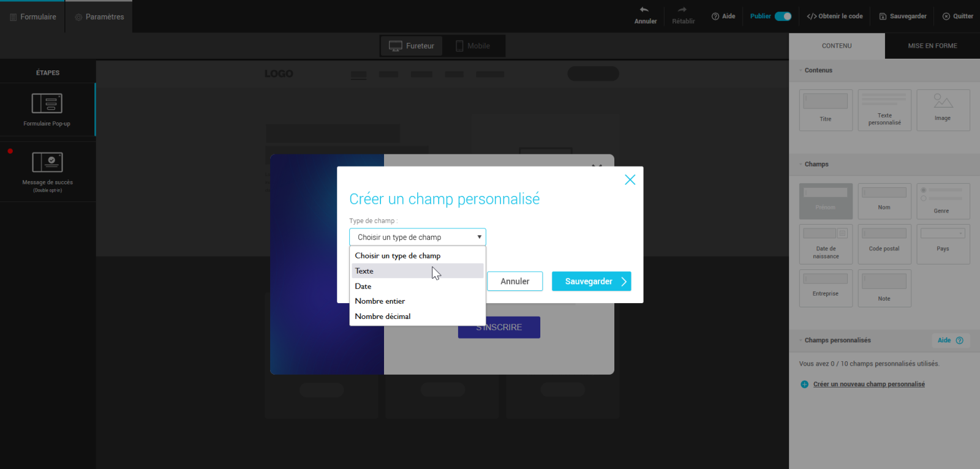The width and height of the screenshot is (980, 469).
Task: Open Aide for Champs personnalisés
Action: (x=951, y=340)
